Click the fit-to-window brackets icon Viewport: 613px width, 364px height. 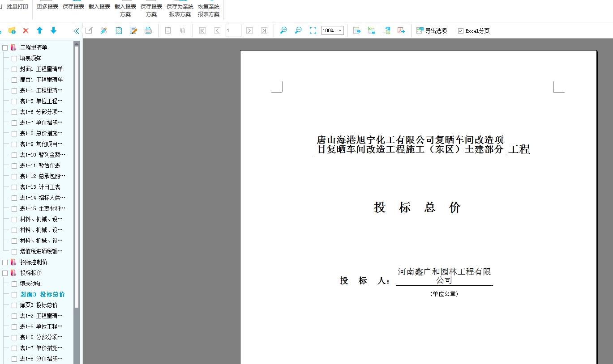click(313, 30)
